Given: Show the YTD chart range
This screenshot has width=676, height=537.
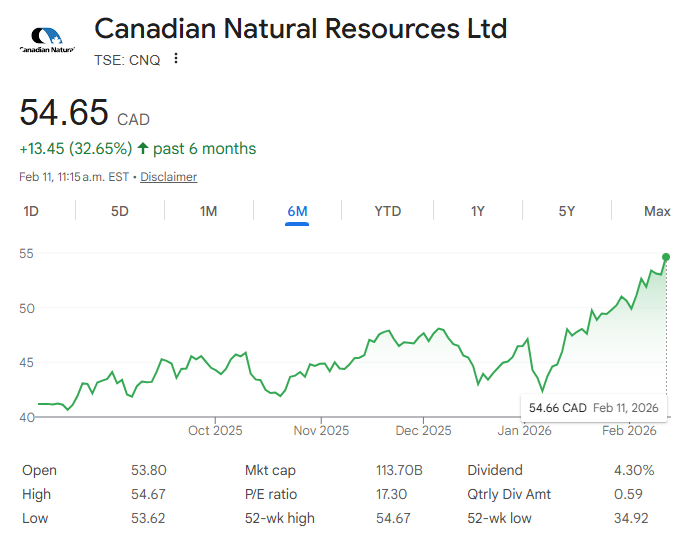Looking at the screenshot, I should point(388,211).
